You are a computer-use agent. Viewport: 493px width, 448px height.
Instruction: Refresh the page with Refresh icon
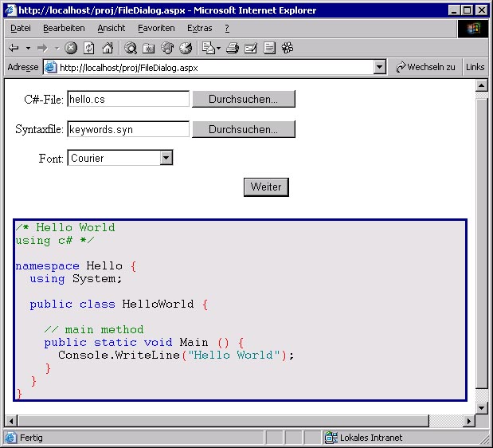(89, 48)
